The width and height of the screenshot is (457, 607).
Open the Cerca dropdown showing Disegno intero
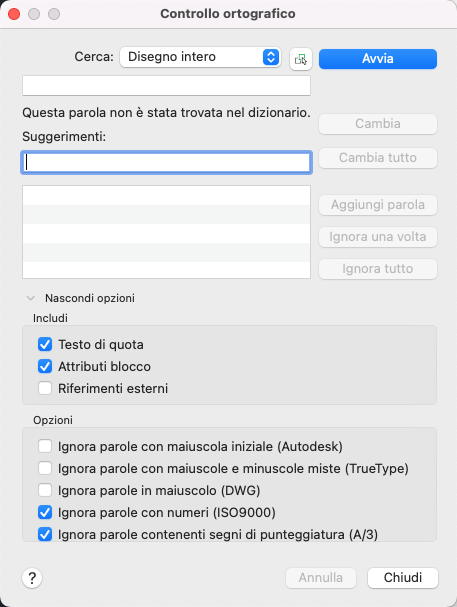click(x=200, y=57)
